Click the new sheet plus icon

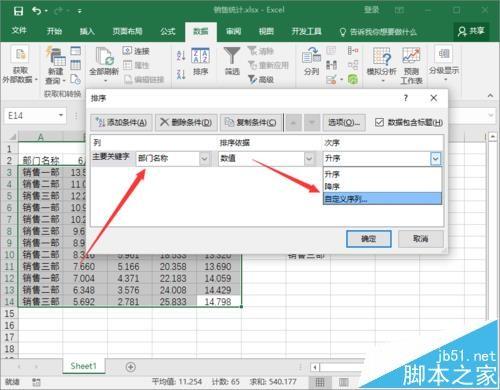(131, 367)
